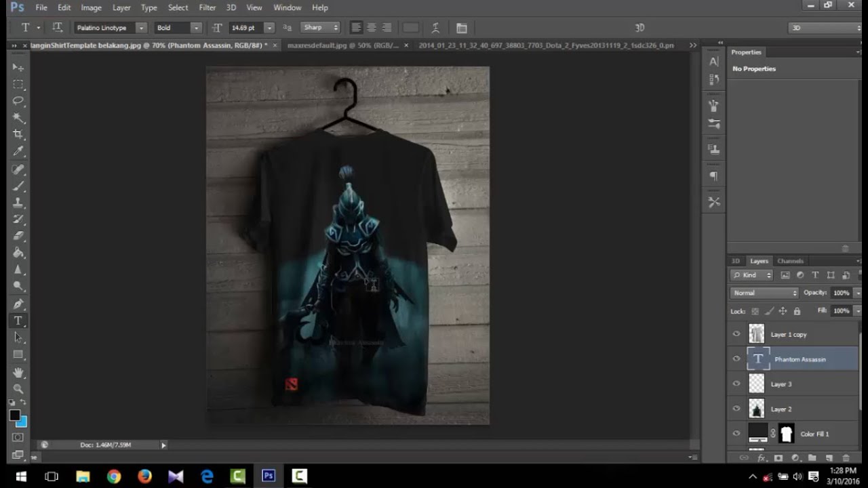The height and width of the screenshot is (488, 868).
Task: Select the Layer 2 thumbnail
Action: 756,409
